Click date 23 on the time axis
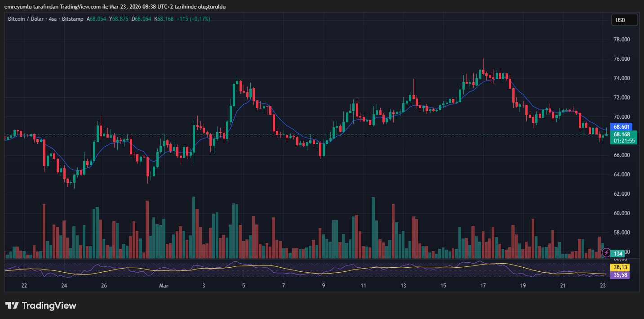 coord(603,286)
